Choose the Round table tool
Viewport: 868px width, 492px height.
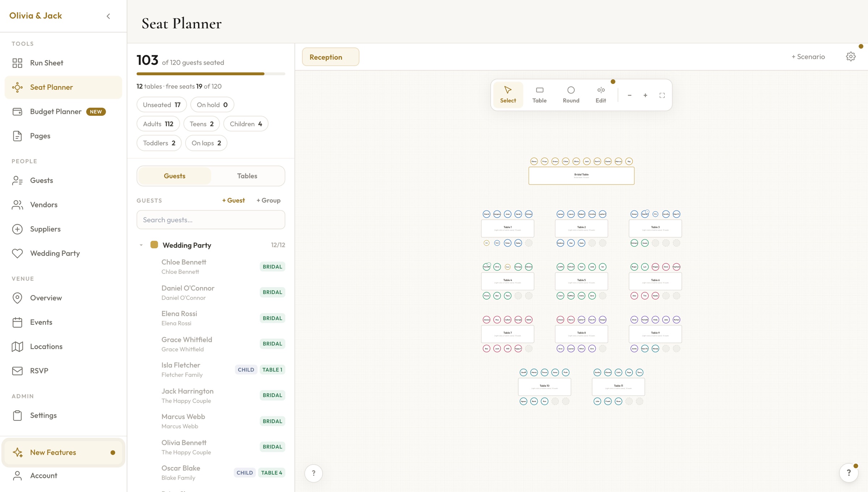(571, 95)
